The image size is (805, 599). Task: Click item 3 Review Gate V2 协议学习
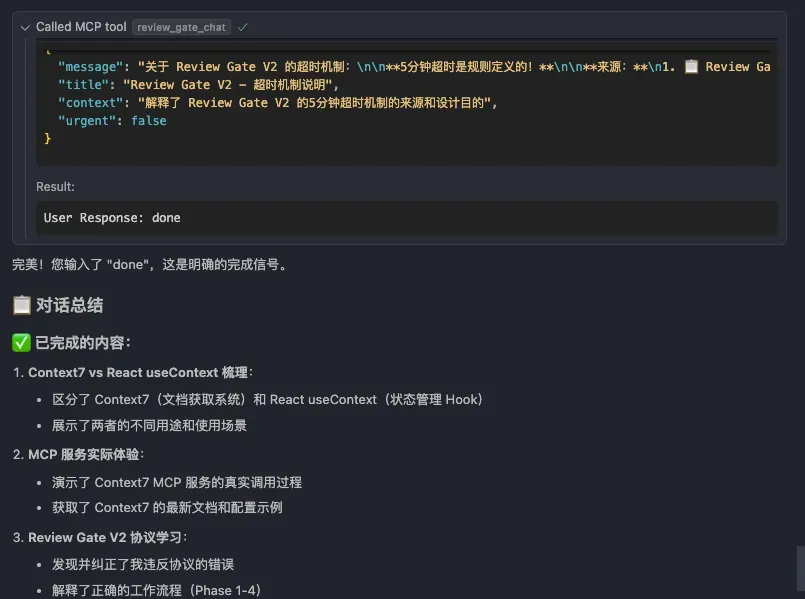107,537
